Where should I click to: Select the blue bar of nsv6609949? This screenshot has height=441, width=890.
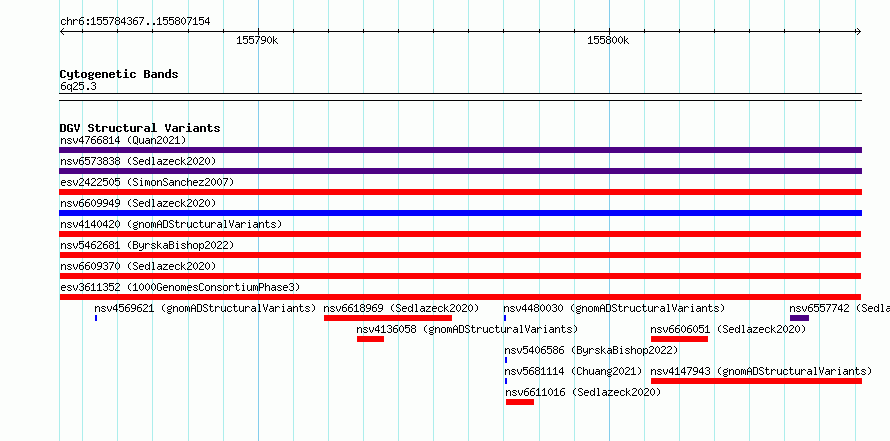pyautogui.click(x=460, y=213)
